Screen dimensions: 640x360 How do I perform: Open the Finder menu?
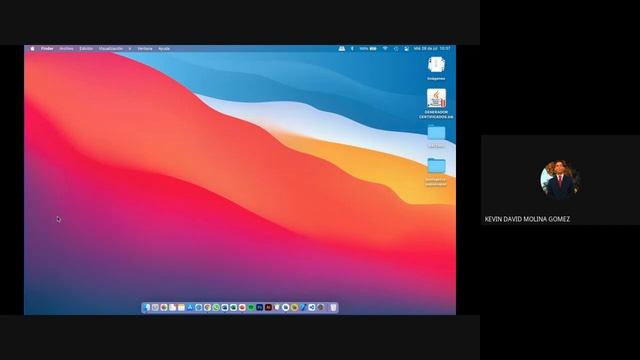(47, 49)
